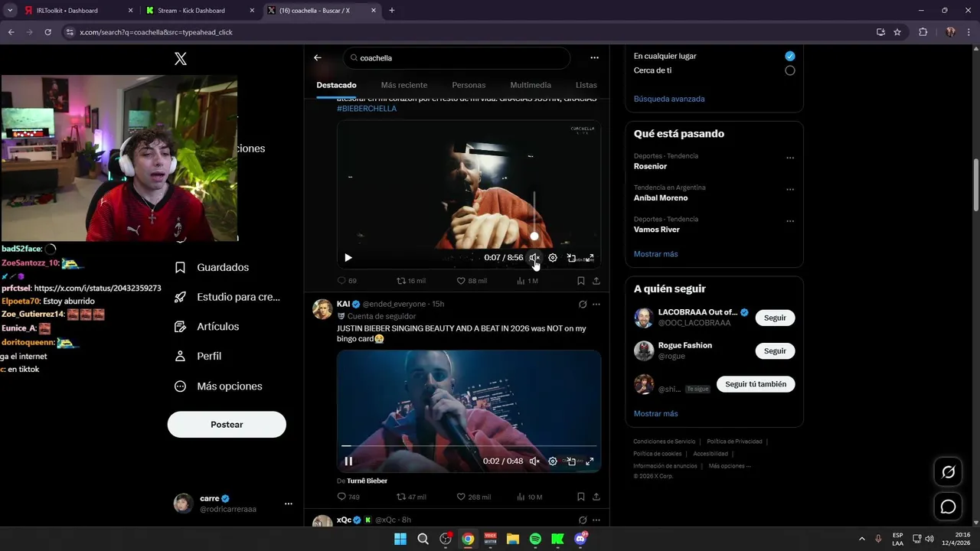Image resolution: width=980 pixels, height=551 pixels.
Task: Open Grok icon on KAI post
Action: [x=583, y=304]
